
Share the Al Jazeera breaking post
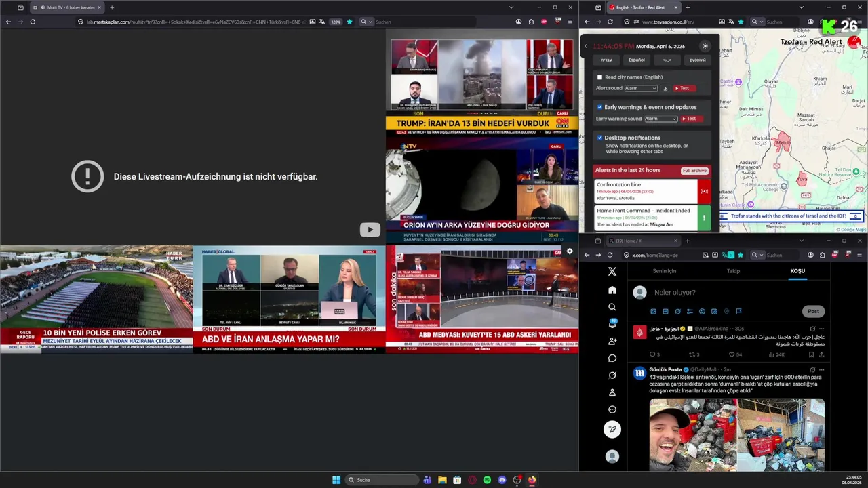pos(821,354)
